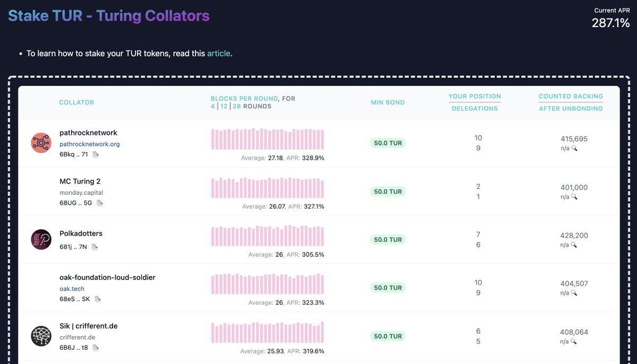Viewport: 637px width, 364px height.
Task: Copy oak-foundation address 68eS .. SK
Action: point(98,299)
